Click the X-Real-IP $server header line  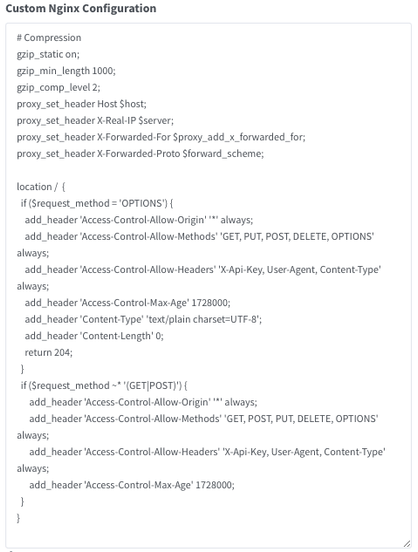95,120
